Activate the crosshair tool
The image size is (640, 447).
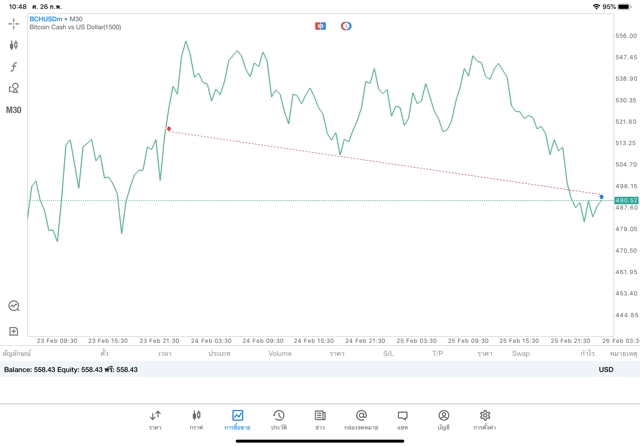click(14, 23)
